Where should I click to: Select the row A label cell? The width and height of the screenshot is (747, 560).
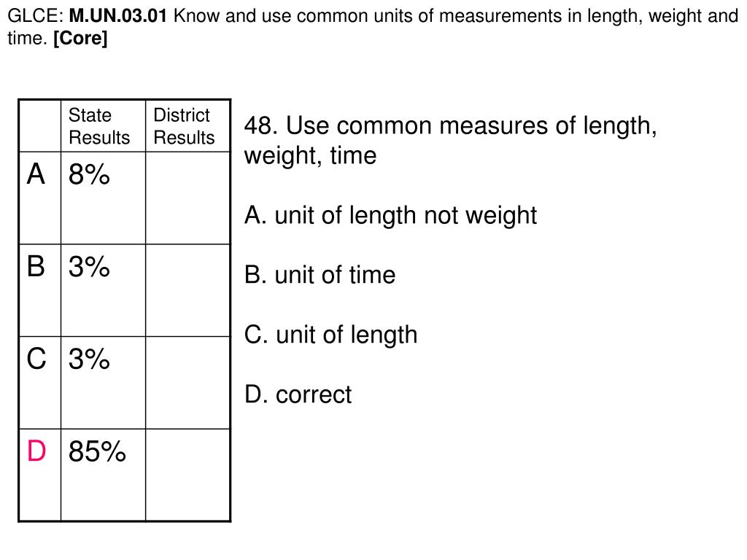point(40,198)
